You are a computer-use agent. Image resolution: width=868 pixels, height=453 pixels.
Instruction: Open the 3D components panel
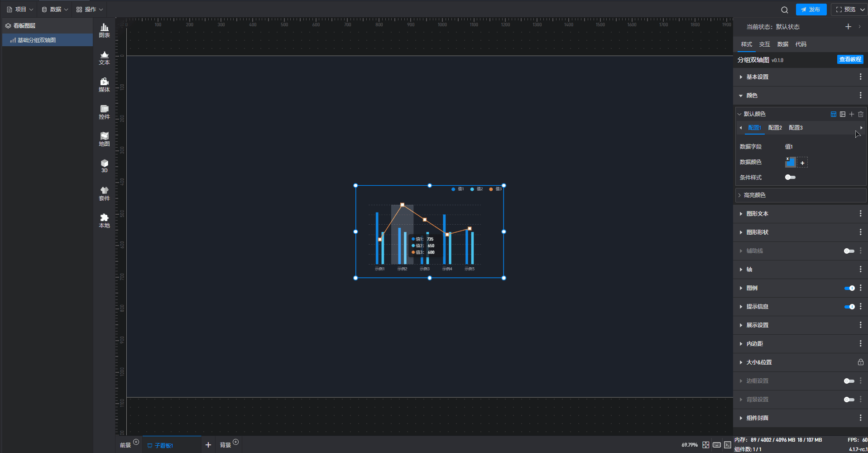[104, 166]
